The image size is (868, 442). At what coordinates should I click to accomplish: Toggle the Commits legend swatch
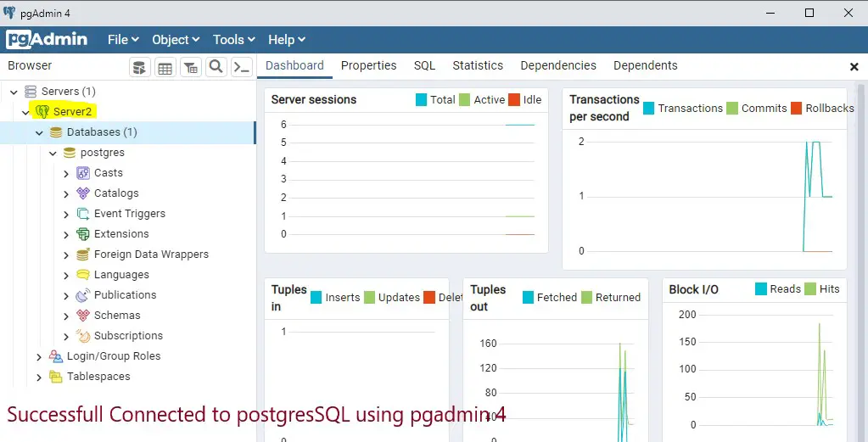point(732,108)
